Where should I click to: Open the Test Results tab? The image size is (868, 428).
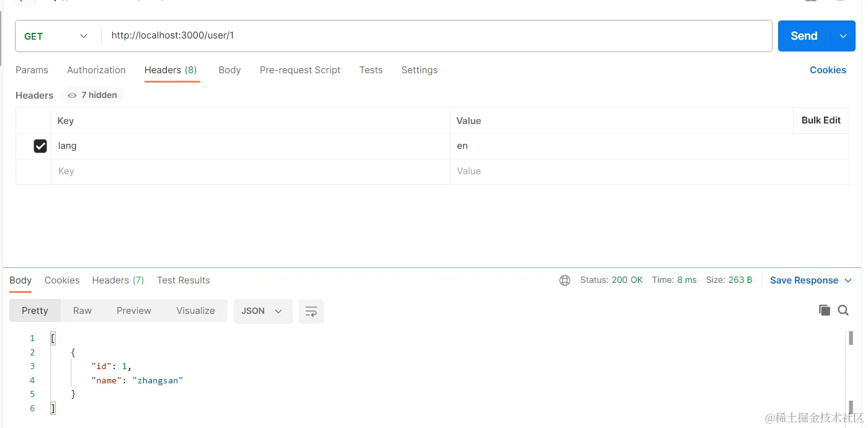(184, 280)
